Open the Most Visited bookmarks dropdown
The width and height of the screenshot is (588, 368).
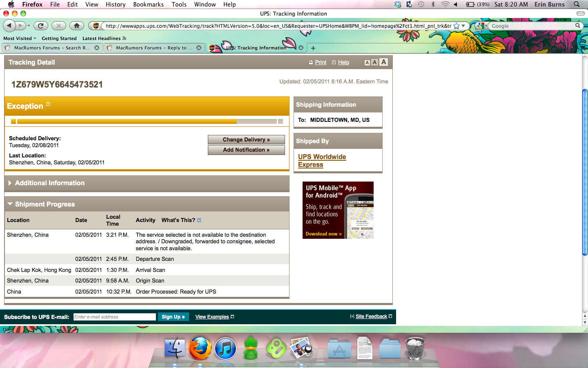[20, 38]
